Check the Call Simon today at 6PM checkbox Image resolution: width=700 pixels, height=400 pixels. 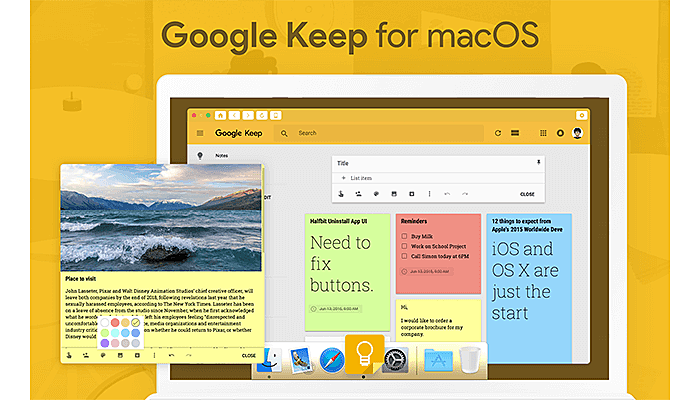pyautogui.click(x=404, y=256)
